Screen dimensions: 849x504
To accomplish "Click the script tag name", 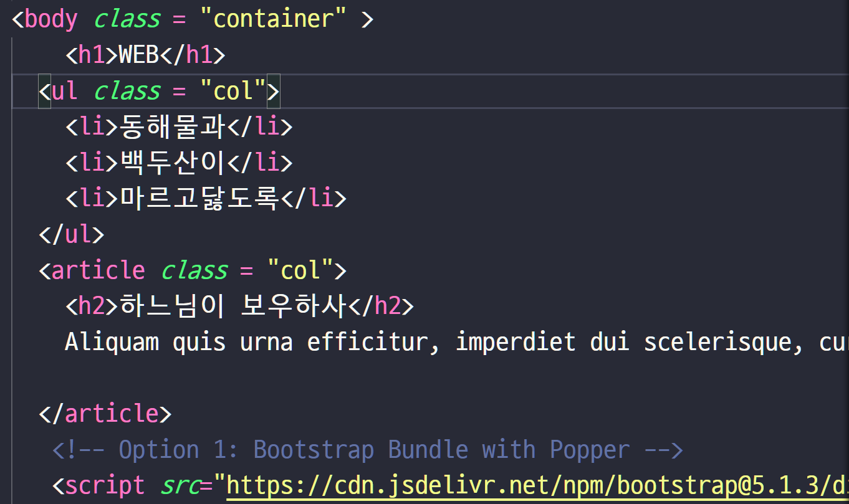I will pyautogui.click(x=105, y=485).
